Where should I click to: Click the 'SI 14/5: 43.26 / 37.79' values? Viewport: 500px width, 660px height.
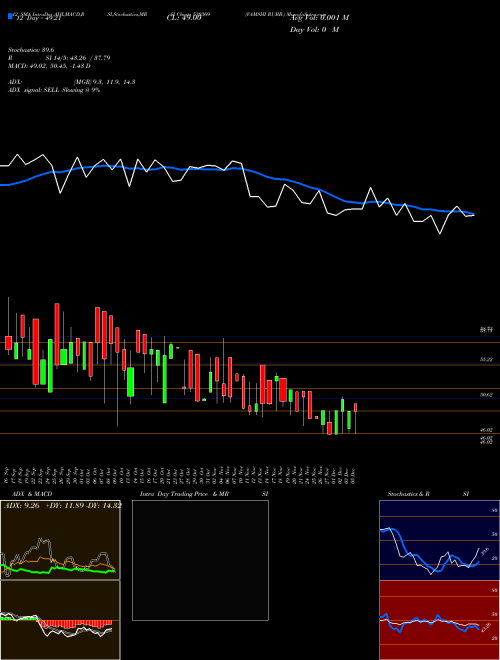[x=78, y=58]
